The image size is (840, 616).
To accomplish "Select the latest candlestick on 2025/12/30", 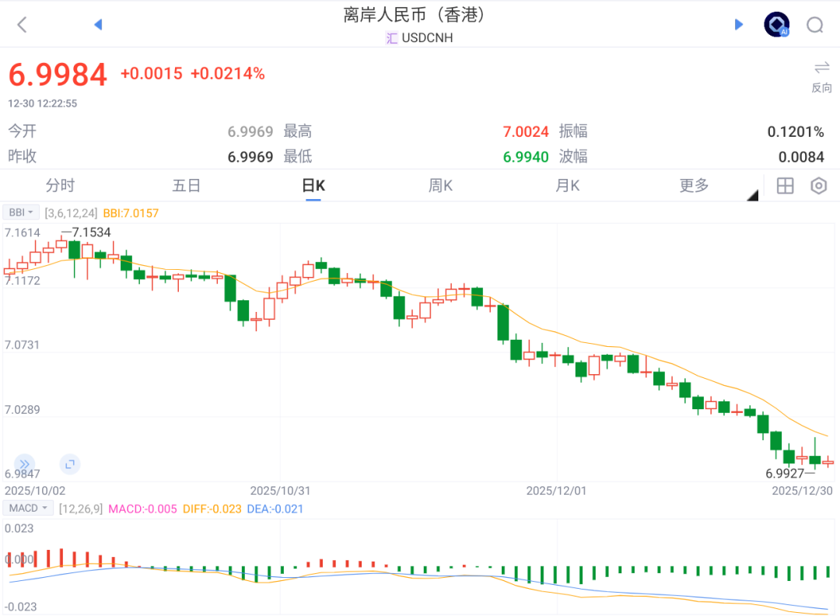I will point(828,462).
